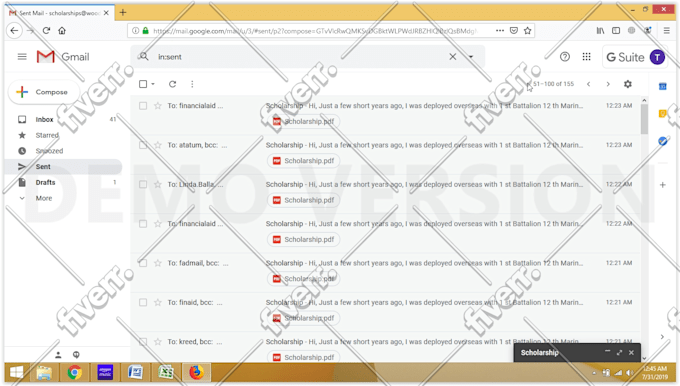This screenshot has width=680, height=386.
Task: Go to the newer page arrow
Action: click(x=588, y=84)
